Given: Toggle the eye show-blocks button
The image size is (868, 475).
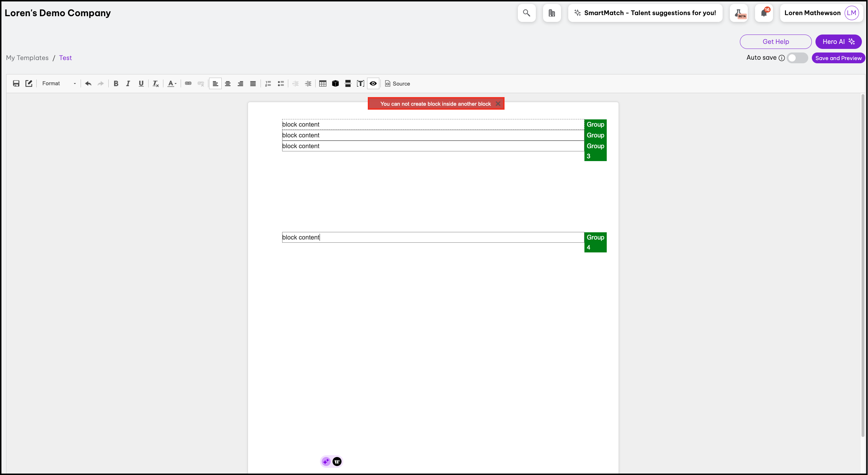Looking at the screenshot, I should [x=373, y=83].
